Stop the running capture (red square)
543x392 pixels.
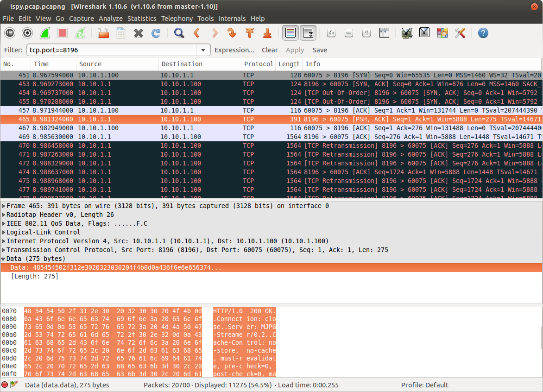[63, 33]
